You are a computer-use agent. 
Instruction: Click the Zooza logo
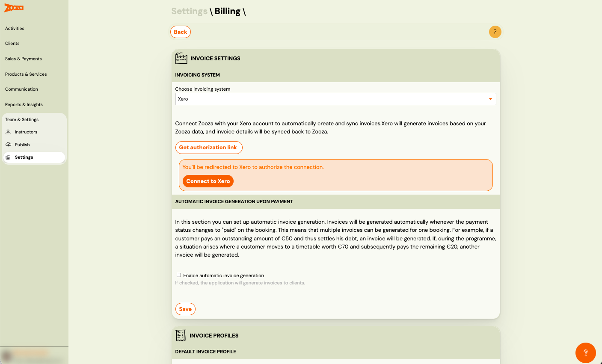click(x=14, y=8)
